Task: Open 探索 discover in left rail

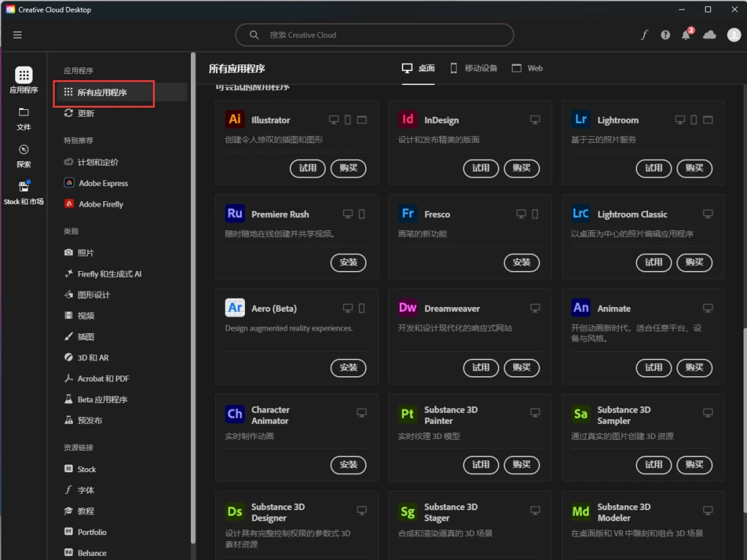Action: click(24, 156)
